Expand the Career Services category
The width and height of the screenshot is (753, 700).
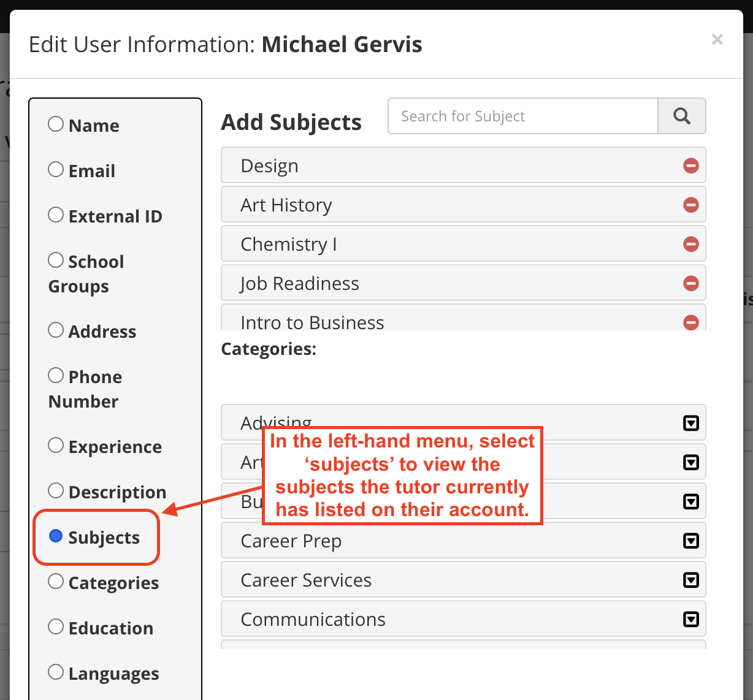pyautogui.click(x=691, y=580)
